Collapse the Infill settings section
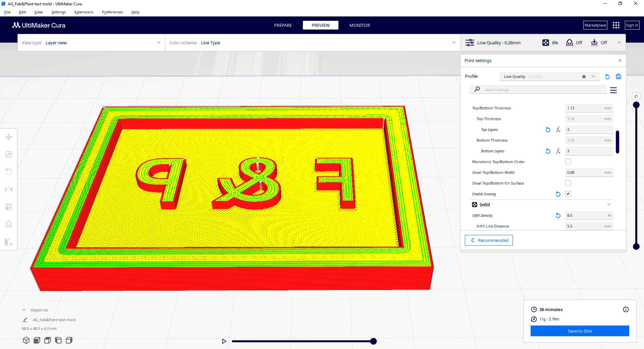 tap(609, 205)
